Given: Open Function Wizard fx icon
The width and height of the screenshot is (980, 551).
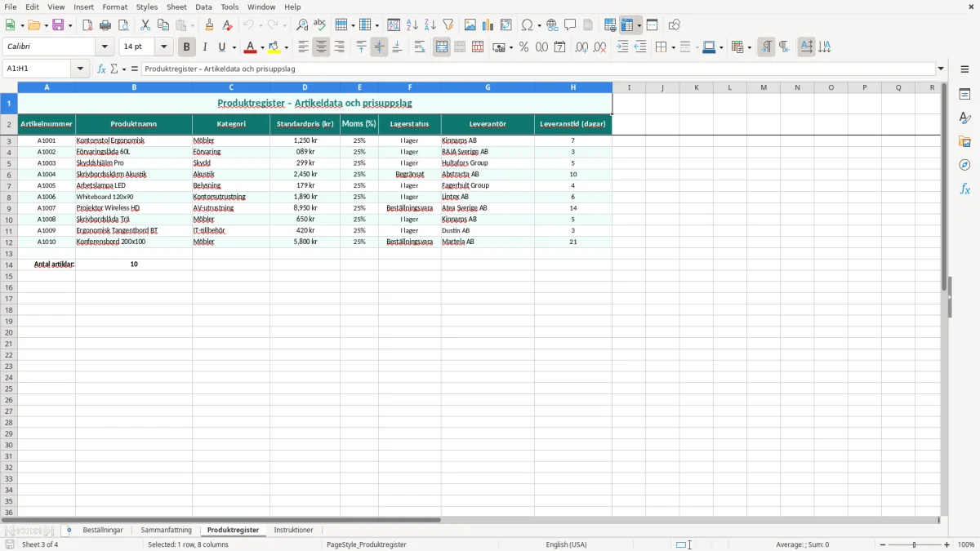Looking at the screenshot, I should [x=101, y=69].
